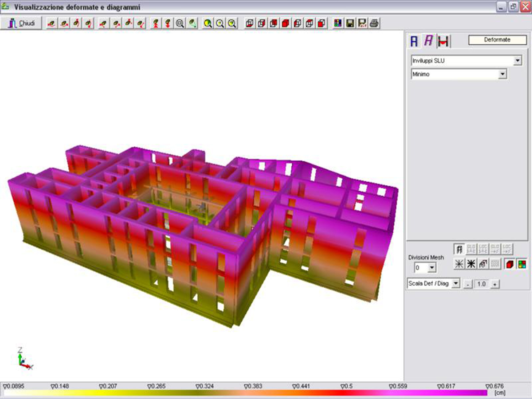Select the fully red solid cube view icon
The height and width of the screenshot is (399, 532).
(x=286, y=23)
